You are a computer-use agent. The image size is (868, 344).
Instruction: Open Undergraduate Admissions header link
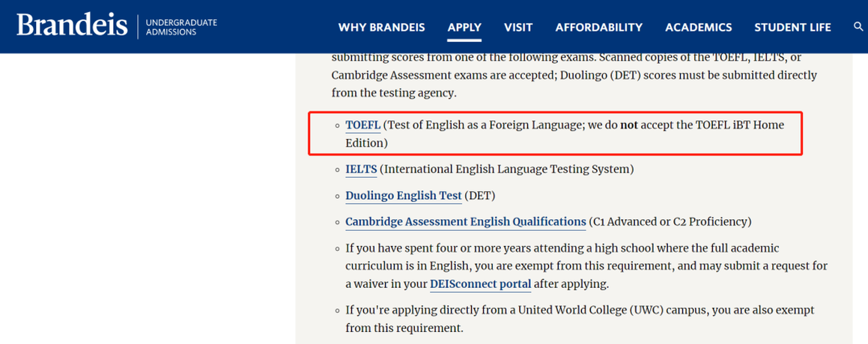[x=181, y=27]
